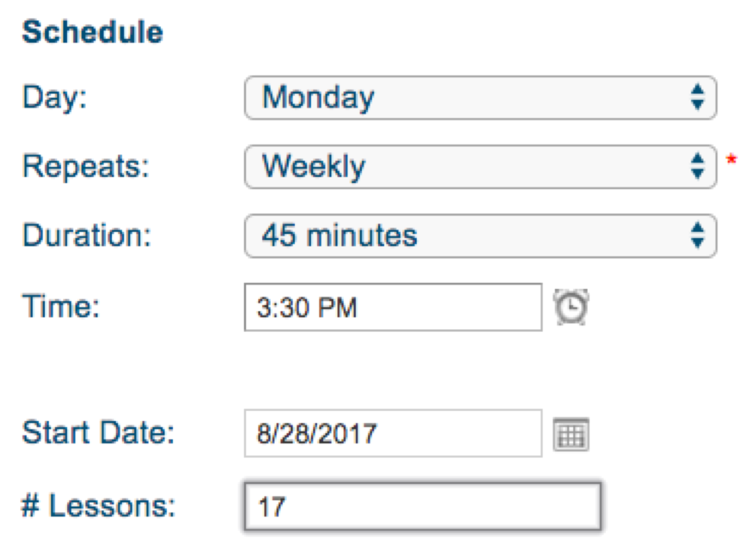Click the "# Lessons:" field label
756x549 pixels.
pos(98,504)
